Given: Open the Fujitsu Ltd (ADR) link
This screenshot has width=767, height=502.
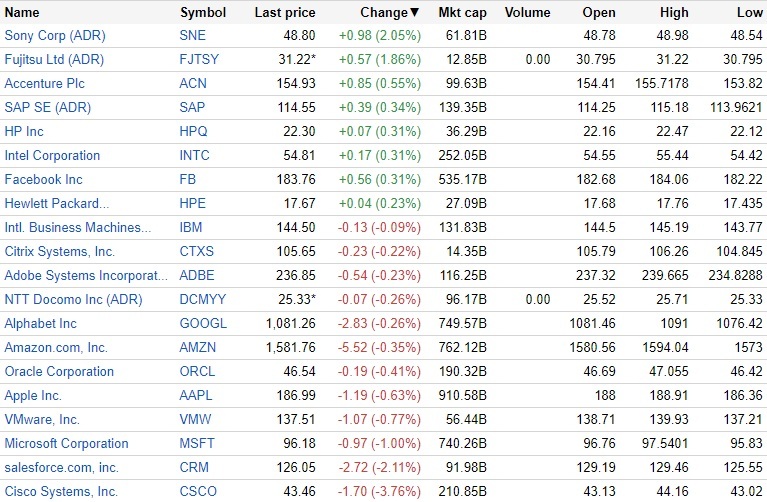Looking at the screenshot, I should click(54, 59).
